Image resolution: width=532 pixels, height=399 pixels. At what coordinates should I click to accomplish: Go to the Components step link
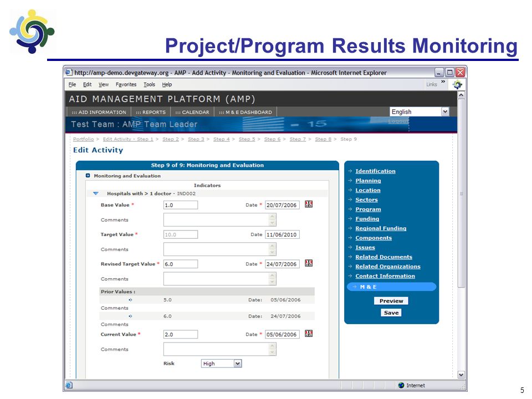pos(374,238)
